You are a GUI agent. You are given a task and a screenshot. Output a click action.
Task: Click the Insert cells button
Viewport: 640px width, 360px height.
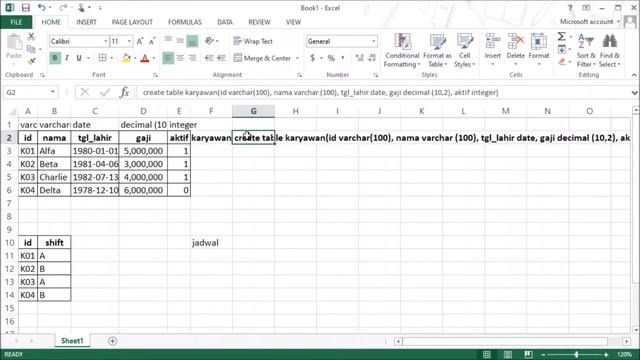tap(493, 50)
